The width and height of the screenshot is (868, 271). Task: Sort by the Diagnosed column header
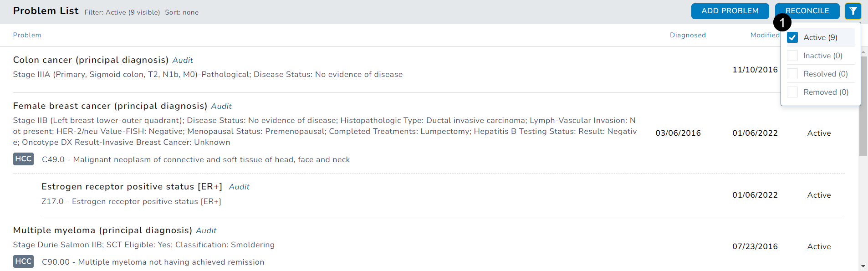click(688, 35)
